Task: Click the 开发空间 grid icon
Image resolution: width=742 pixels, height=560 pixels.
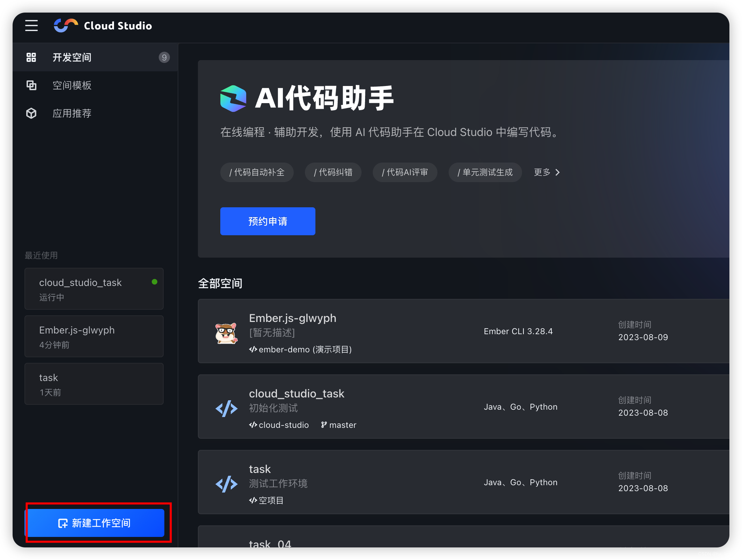Action: [31, 57]
